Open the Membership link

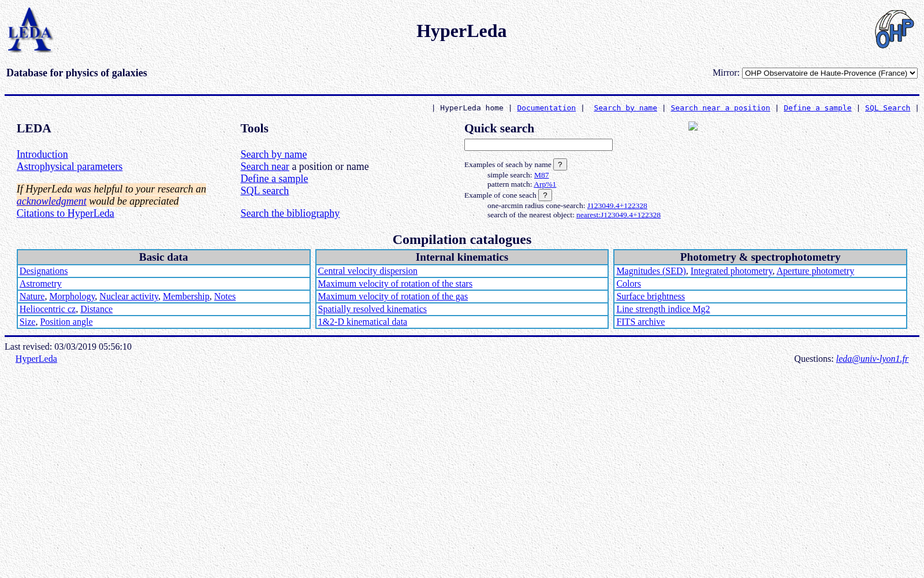point(186,297)
